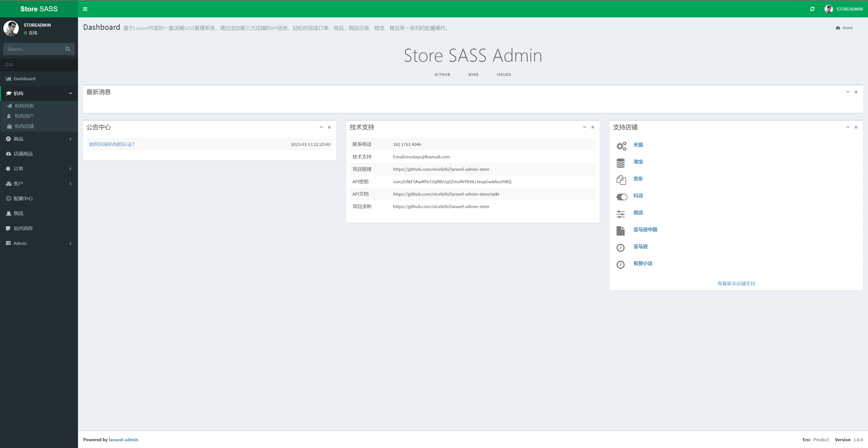The height and width of the screenshot is (448, 868).
Task: Collapse the 支持店铺 panel
Action: tap(848, 127)
